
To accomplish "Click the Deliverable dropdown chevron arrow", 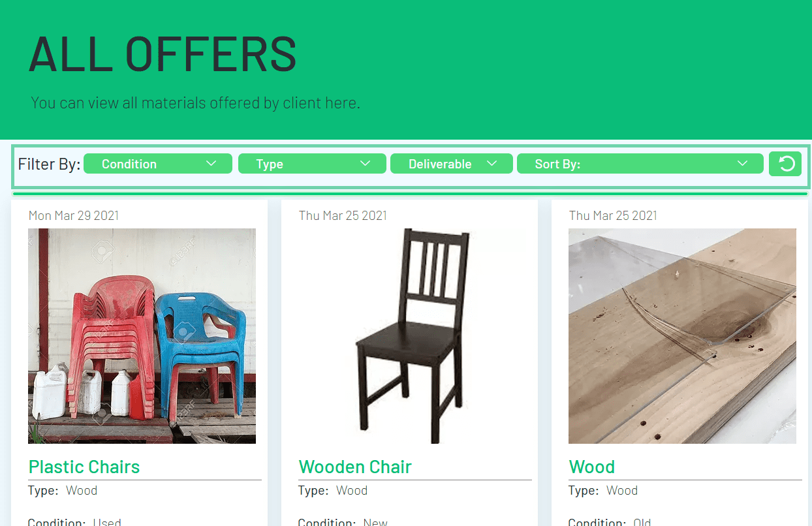I will 493,163.
